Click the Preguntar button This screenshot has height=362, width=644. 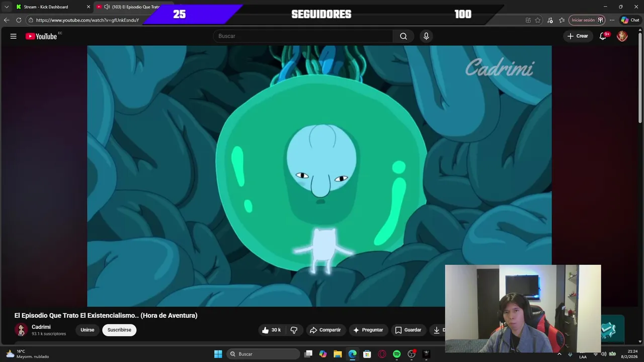point(368,330)
